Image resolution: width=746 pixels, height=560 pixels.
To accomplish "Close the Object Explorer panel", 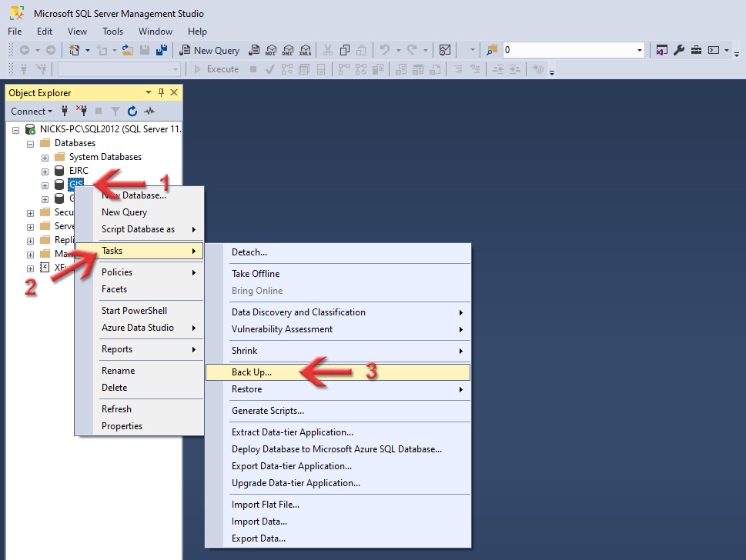I will click(x=174, y=92).
